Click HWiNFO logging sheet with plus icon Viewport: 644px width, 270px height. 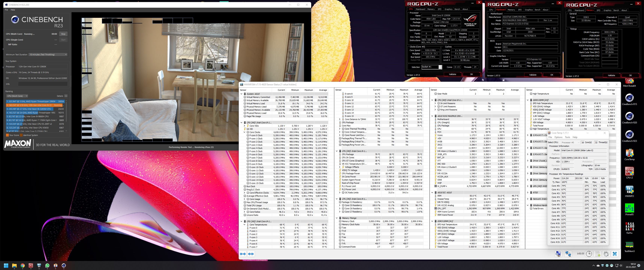point(598,254)
